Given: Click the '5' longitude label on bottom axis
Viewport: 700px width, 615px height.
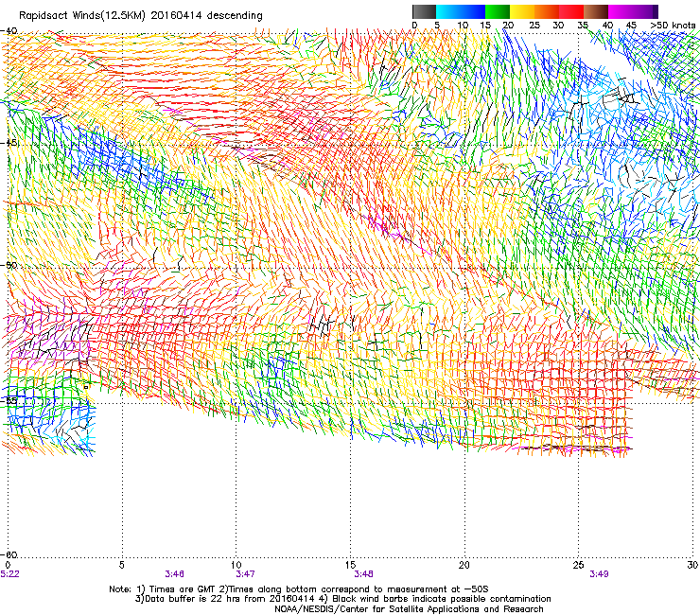Looking at the screenshot, I should pyautogui.click(x=122, y=565).
